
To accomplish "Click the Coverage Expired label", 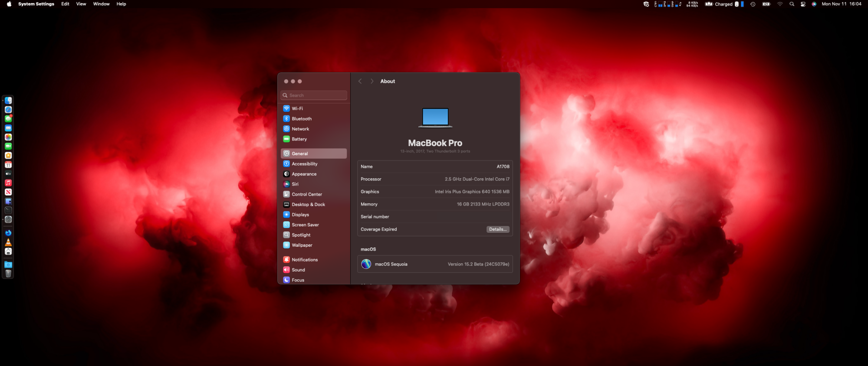I will pos(379,229).
